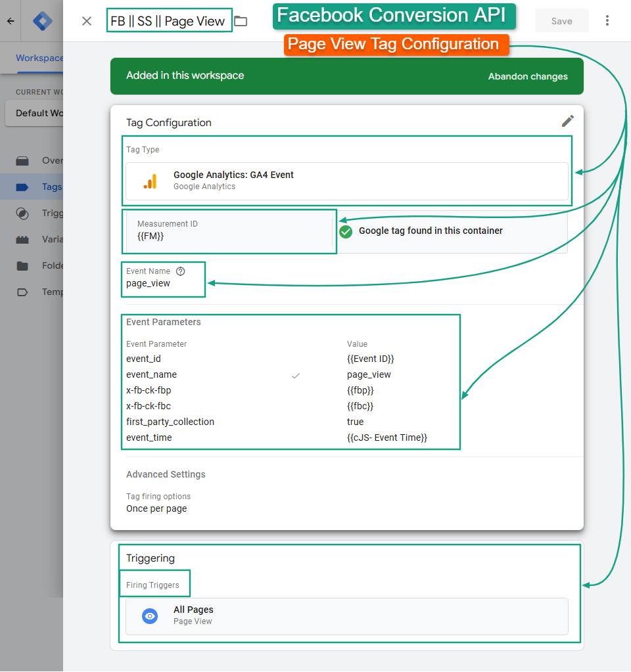Click the Variables block icon

(x=22, y=240)
